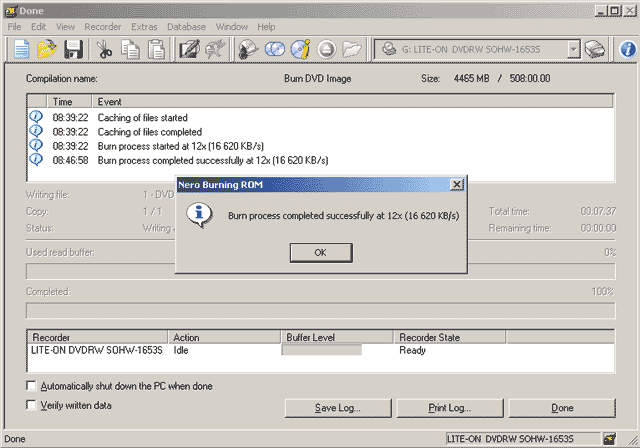Open the Window menu
The width and height of the screenshot is (640, 448).
231,27
